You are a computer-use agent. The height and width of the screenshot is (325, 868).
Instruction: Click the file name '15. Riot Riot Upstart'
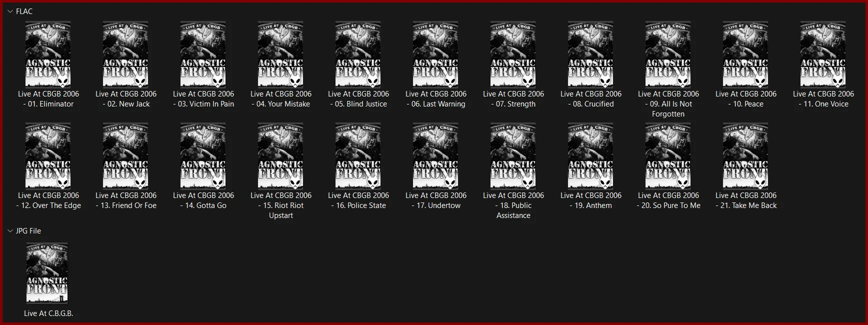[281, 205]
